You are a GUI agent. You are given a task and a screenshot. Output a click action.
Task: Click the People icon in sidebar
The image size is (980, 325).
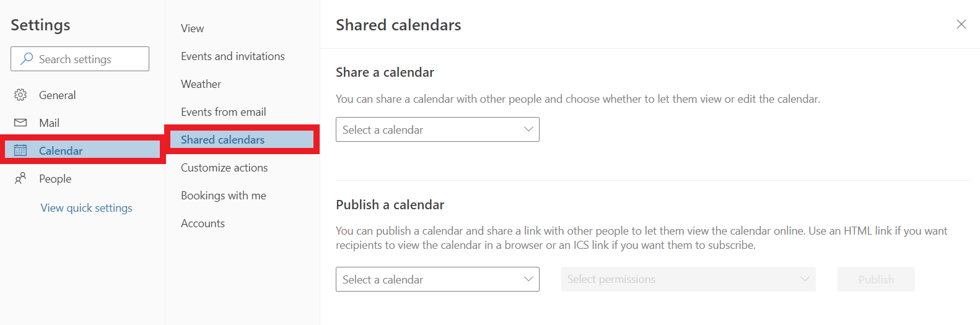point(20,178)
